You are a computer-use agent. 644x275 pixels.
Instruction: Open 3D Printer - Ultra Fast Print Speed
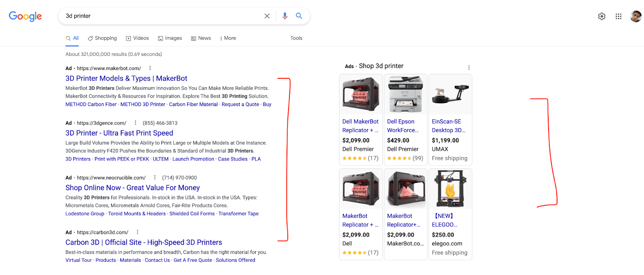pos(119,133)
